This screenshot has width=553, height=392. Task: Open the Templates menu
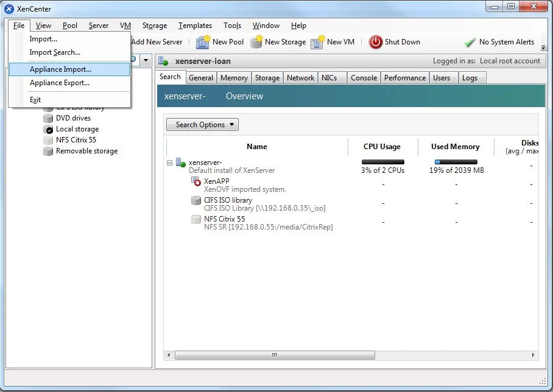click(195, 26)
